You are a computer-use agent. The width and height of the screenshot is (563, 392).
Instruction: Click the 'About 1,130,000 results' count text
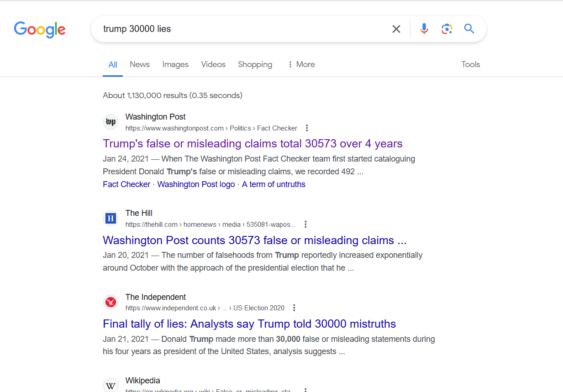pos(173,95)
